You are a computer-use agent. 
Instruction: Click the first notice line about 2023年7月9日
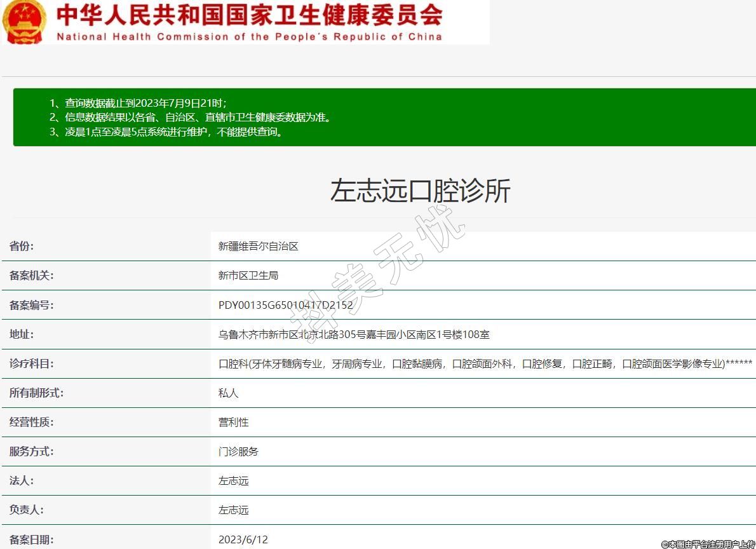(138, 103)
